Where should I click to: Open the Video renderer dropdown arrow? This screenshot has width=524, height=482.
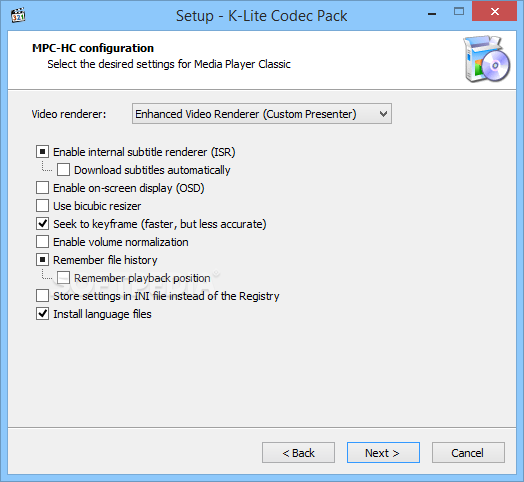point(383,114)
